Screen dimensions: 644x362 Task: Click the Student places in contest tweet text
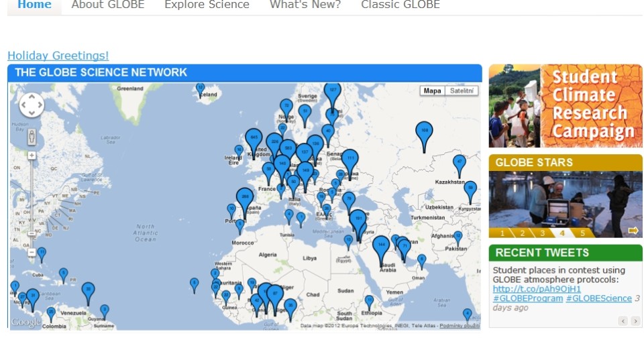pos(559,275)
